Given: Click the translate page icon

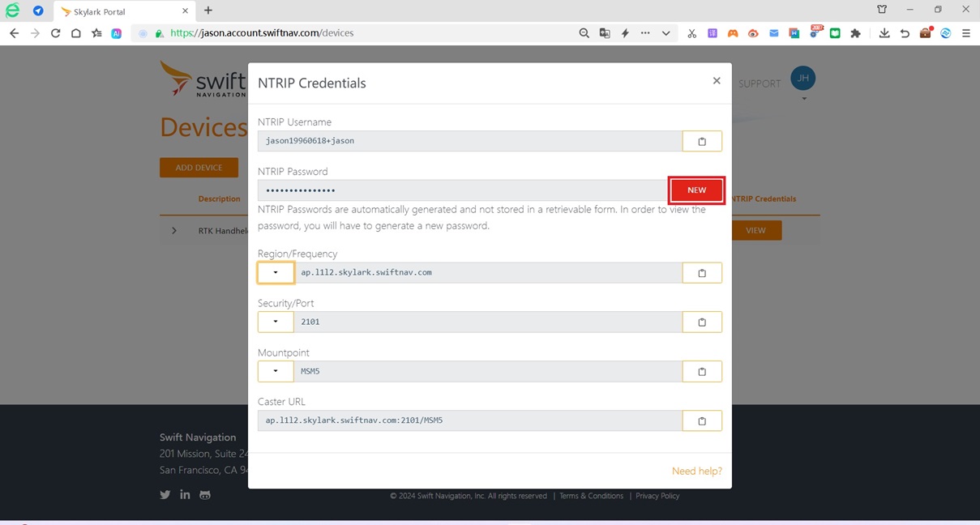Looking at the screenshot, I should click(x=605, y=33).
